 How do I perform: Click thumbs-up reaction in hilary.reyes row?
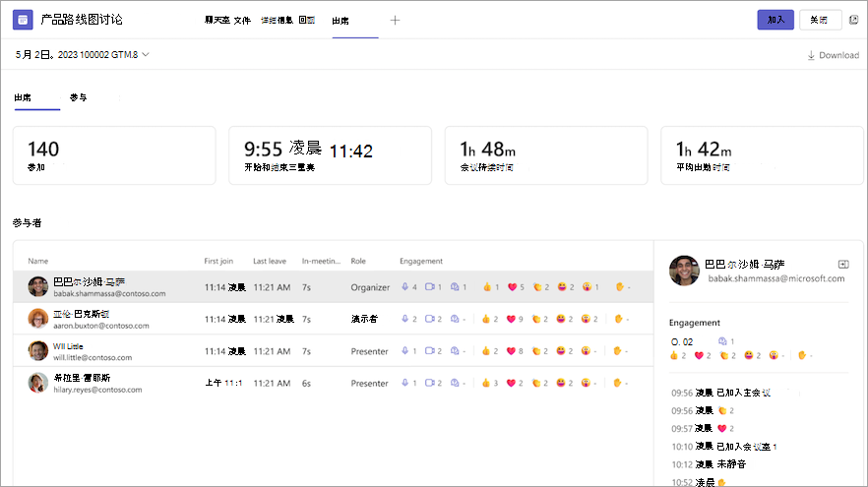click(x=486, y=383)
